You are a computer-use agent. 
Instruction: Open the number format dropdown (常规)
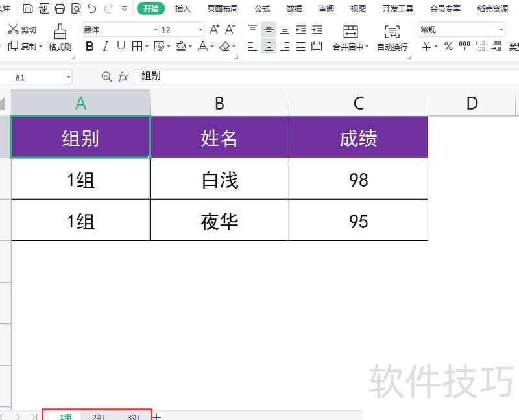point(501,30)
